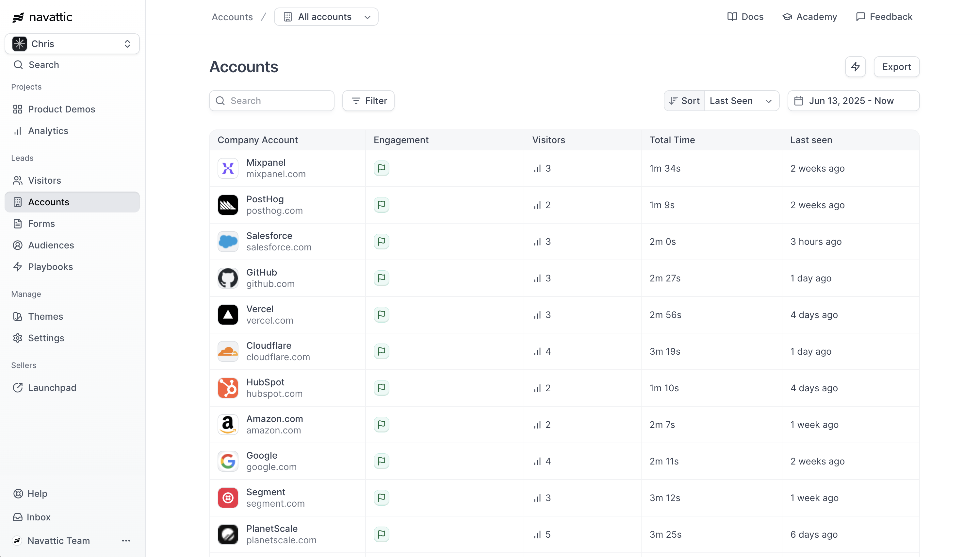
Task: Click the HubSpot logo
Action: (228, 388)
